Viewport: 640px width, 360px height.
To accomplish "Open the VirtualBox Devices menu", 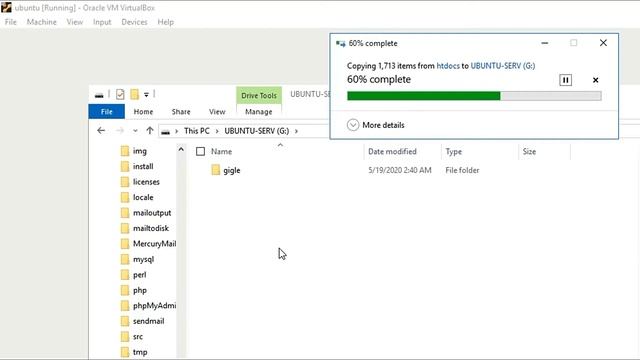I will [x=134, y=22].
